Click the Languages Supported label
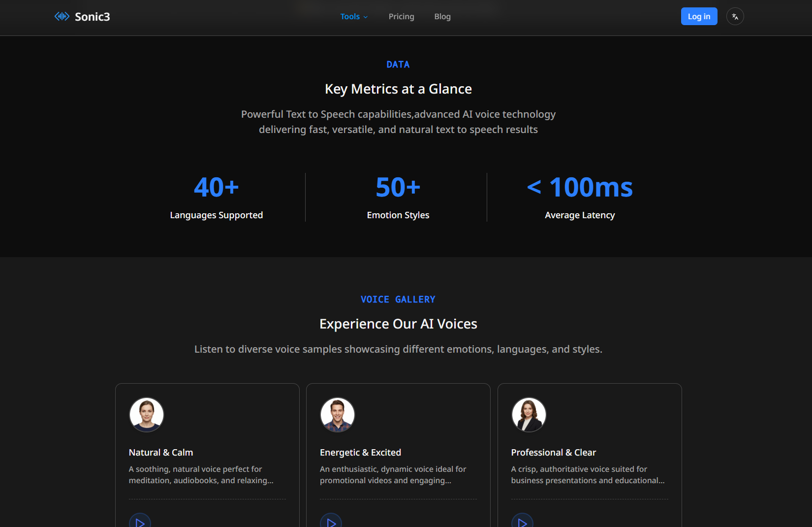The height and width of the screenshot is (527, 812). (x=217, y=215)
